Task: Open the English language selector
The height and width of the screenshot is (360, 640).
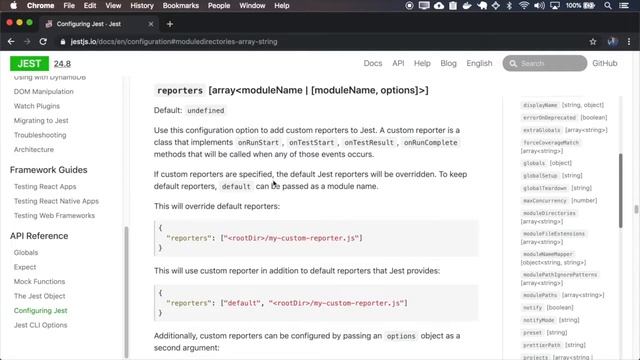Action: [x=479, y=63]
